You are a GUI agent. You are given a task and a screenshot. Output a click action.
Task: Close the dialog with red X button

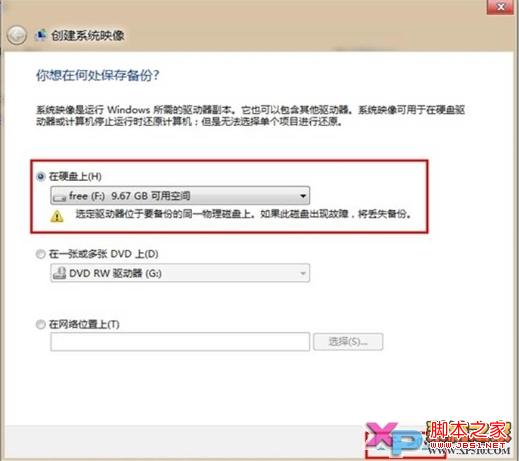pos(500,7)
